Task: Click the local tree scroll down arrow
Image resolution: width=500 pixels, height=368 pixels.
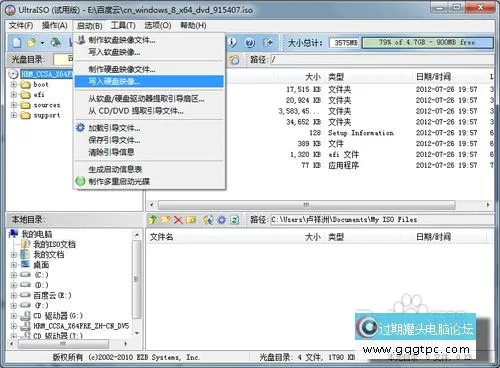Action: point(137,333)
